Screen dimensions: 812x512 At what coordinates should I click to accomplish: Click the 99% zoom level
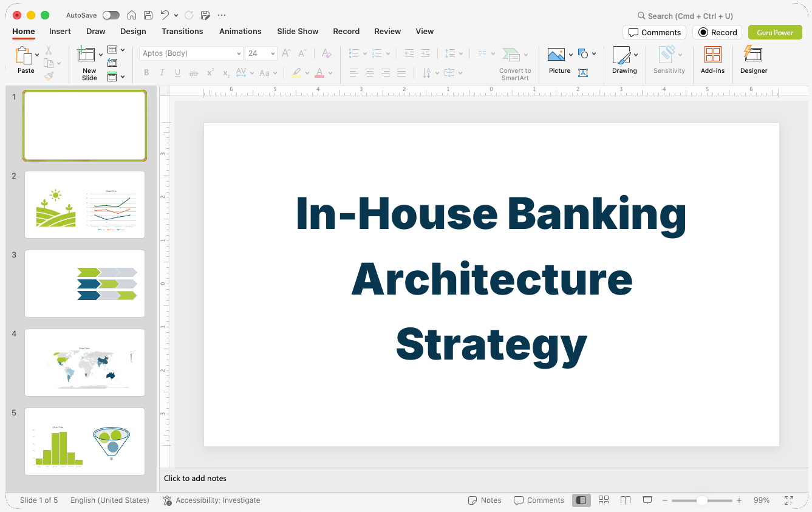coord(762,500)
